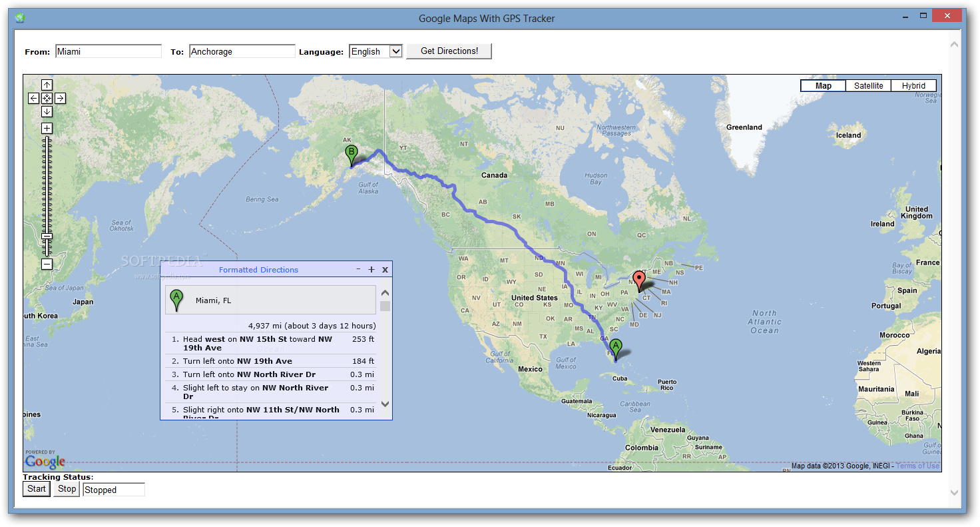
Task: Click the Canada label on the map
Action: (494, 175)
